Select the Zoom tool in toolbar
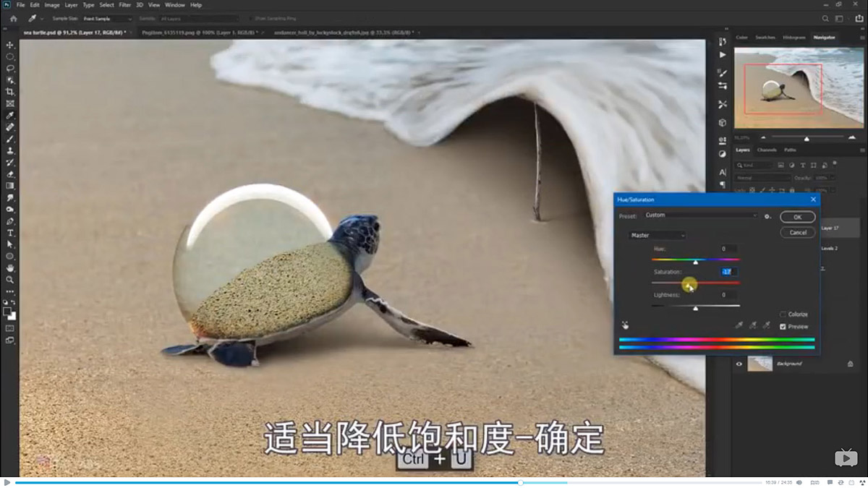Screen dimensions: 868x488 click(10, 279)
